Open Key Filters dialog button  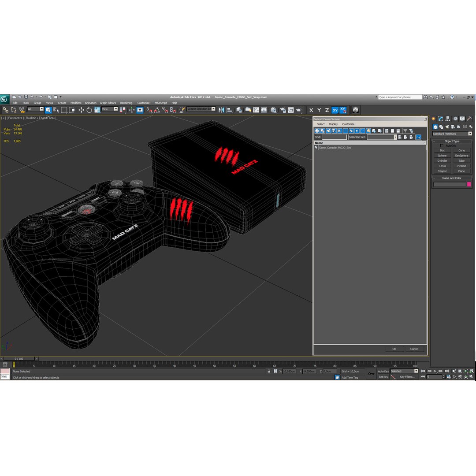pyautogui.click(x=407, y=377)
